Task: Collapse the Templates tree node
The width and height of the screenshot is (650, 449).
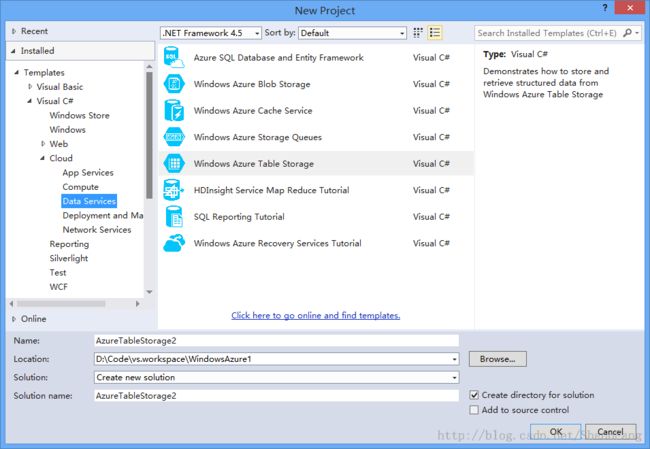Action: tap(17, 73)
